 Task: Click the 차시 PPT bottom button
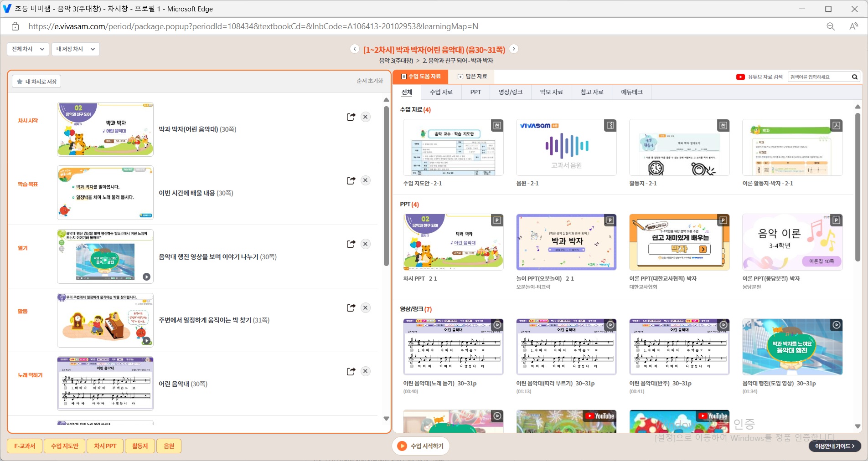105,446
